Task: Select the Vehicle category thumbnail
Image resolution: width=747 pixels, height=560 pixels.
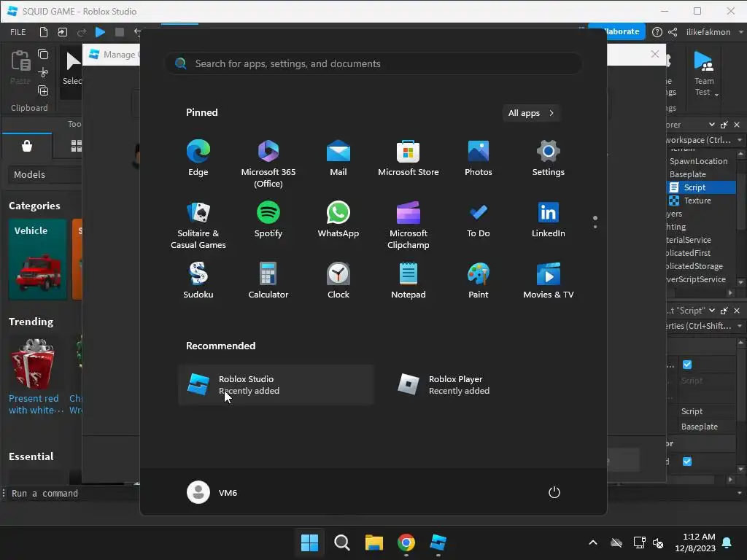Action: tap(37, 259)
